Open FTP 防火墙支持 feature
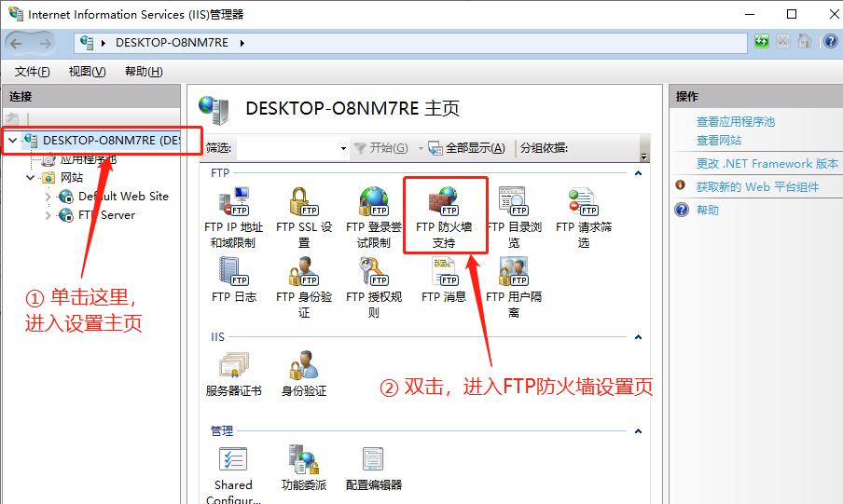Viewport: 843px width, 504px height. (x=444, y=218)
